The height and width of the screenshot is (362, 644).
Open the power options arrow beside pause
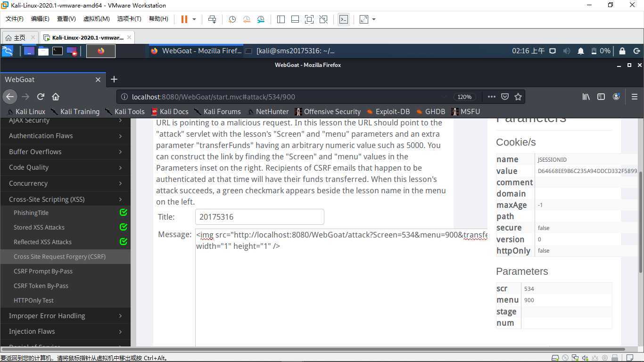194,19
